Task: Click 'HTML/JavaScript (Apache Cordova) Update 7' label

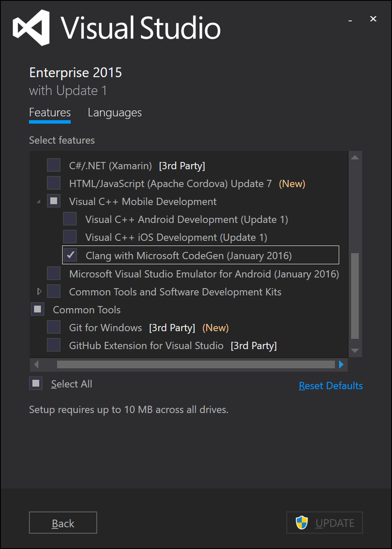Action: [x=170, y=184]
